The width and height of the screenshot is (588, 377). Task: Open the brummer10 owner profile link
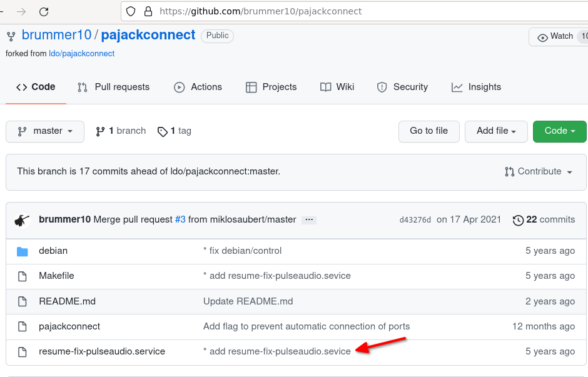pos(56,35)
